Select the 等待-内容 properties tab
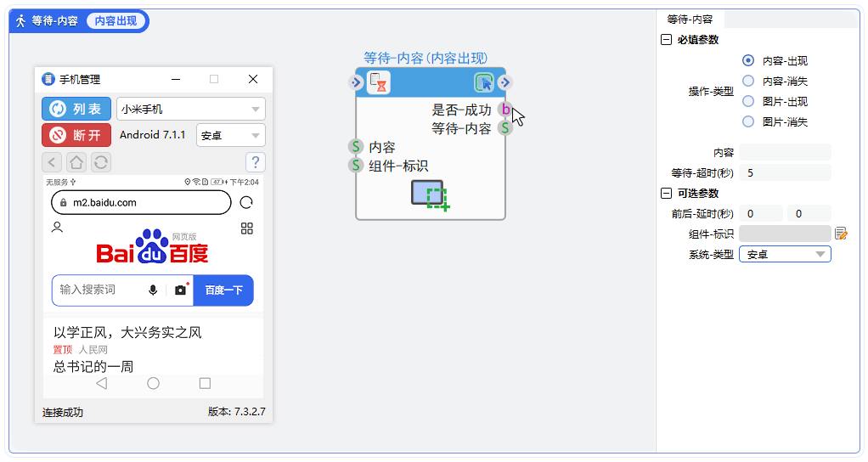868x462 pixels. point(690,20)
